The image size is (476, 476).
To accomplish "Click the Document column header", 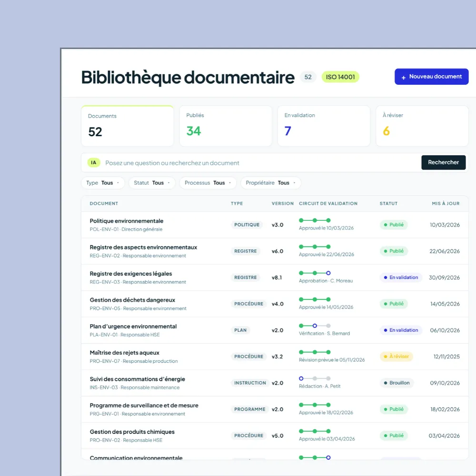I will pyautogui.click(x=104, y=203).
